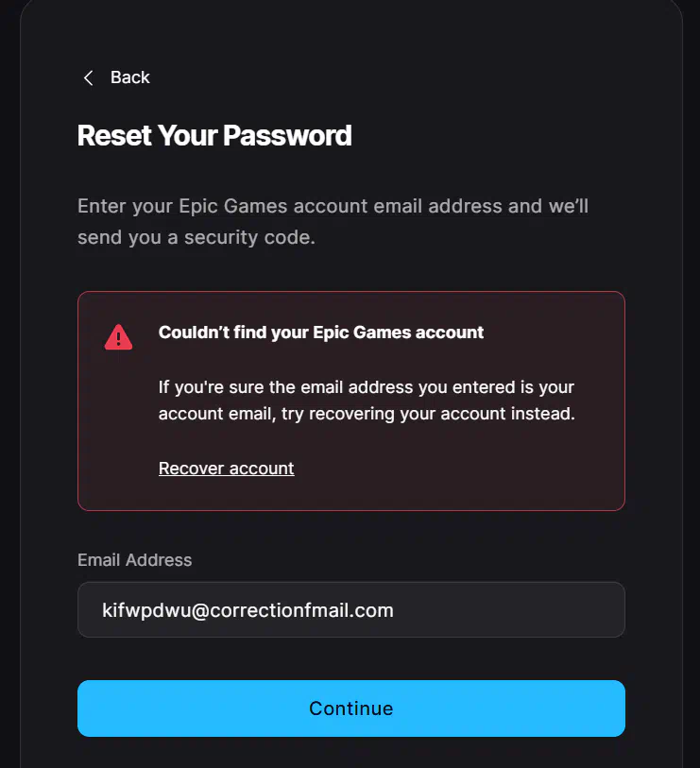Click the blue Continue button
700x768 pixels.
point(351,708)
